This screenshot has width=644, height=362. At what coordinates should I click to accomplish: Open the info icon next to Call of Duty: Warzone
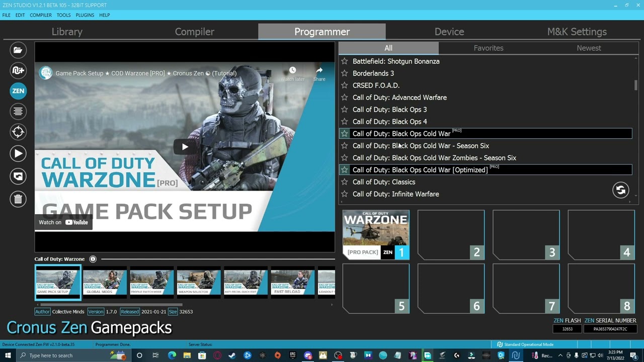point(93,259)
